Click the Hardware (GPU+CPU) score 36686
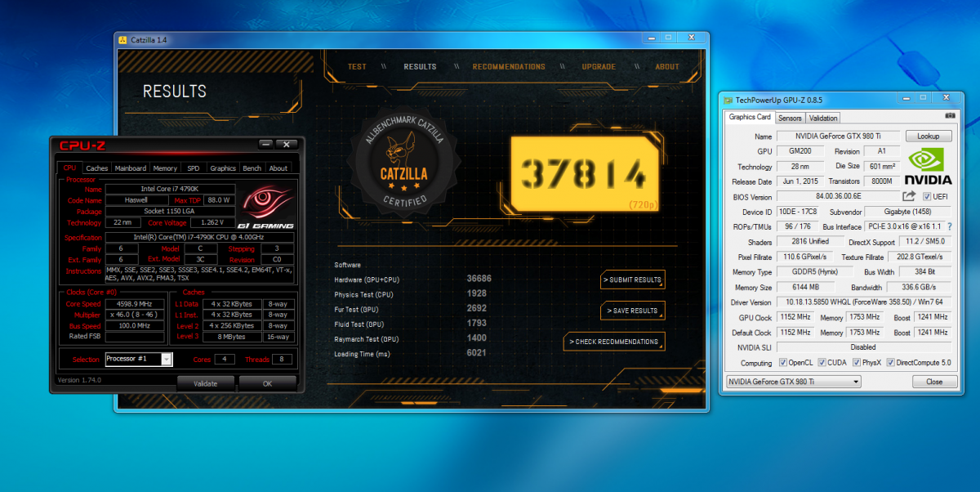 (x=479, y=280)
